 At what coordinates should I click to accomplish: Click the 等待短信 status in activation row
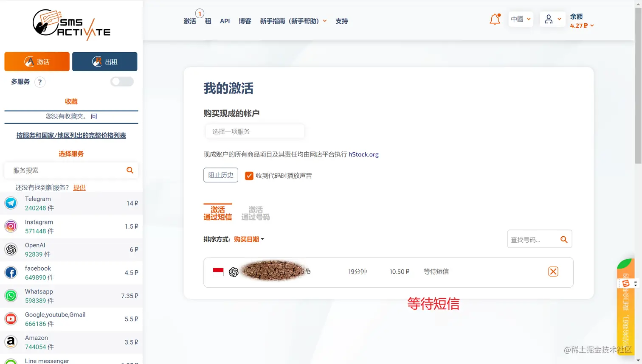pos(436,272)
